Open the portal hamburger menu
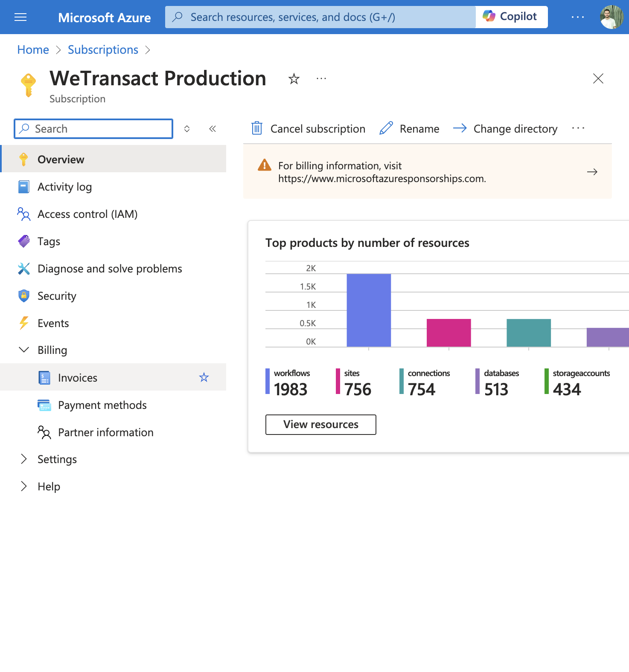The height and width of the screenshot is (672, 629). click(x=20, y=17)
